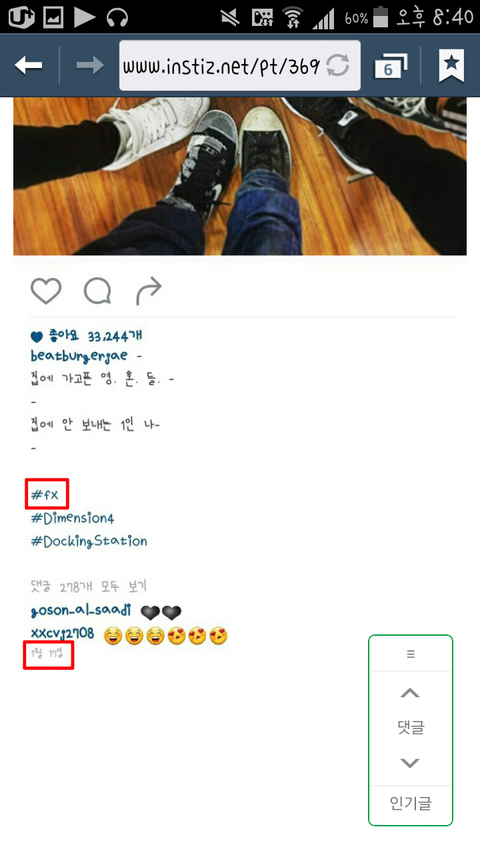This screenshot has height=853, width=480.
Task: Focus the instiz.net URL address field
Action: 240,65
